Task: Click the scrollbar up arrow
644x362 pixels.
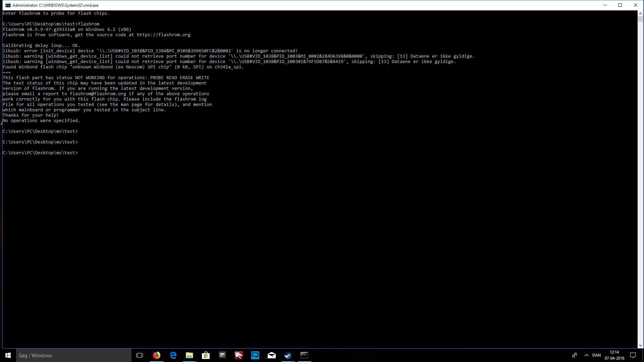Action: point(640,13)
